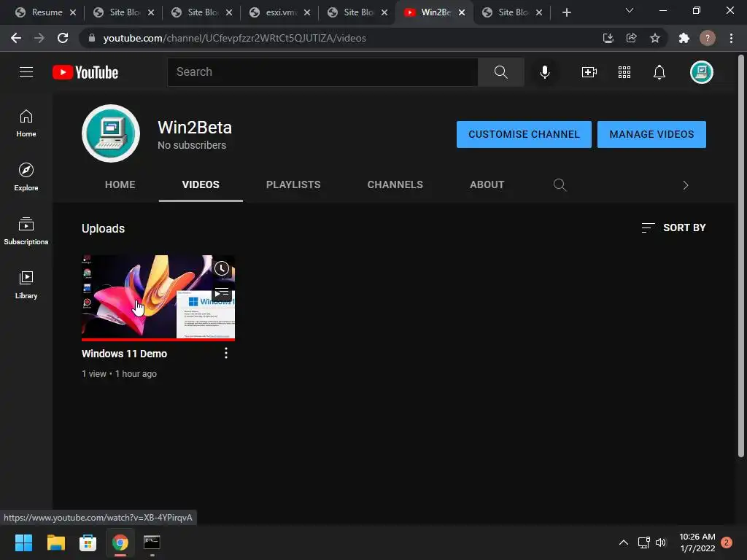747x560 pixels.
Task: Open tab search dropdown arrow in Chrome
Action: pos(630,10)
